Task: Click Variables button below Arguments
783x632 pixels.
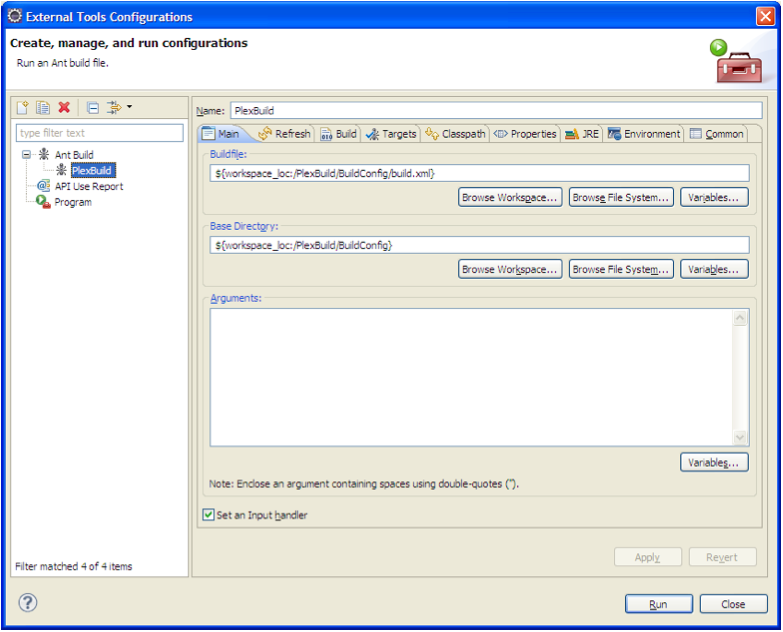Action: coord(714,462)
